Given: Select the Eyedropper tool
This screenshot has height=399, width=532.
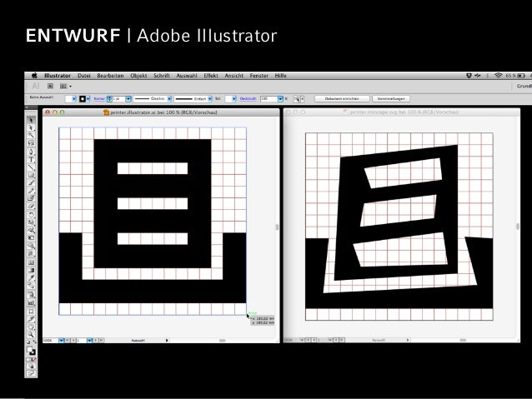Looking at the screenshot, I should (31, 278).
